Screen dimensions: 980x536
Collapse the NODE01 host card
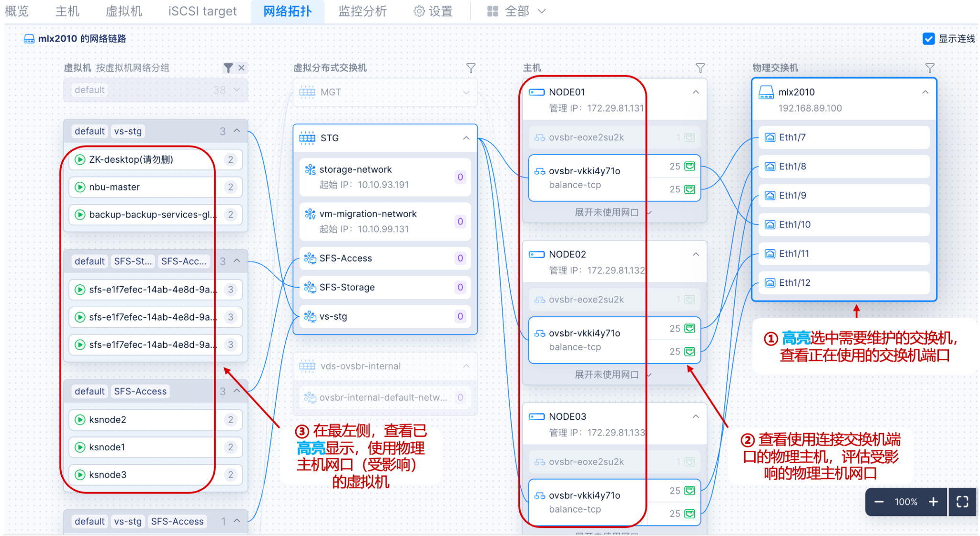point(696,92)
